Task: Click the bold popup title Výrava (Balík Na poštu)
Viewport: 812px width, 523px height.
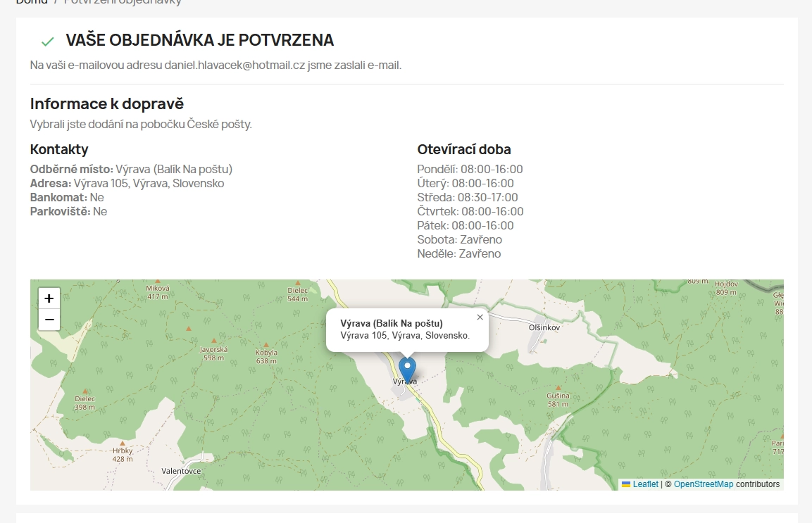Action: pos(391,323)
